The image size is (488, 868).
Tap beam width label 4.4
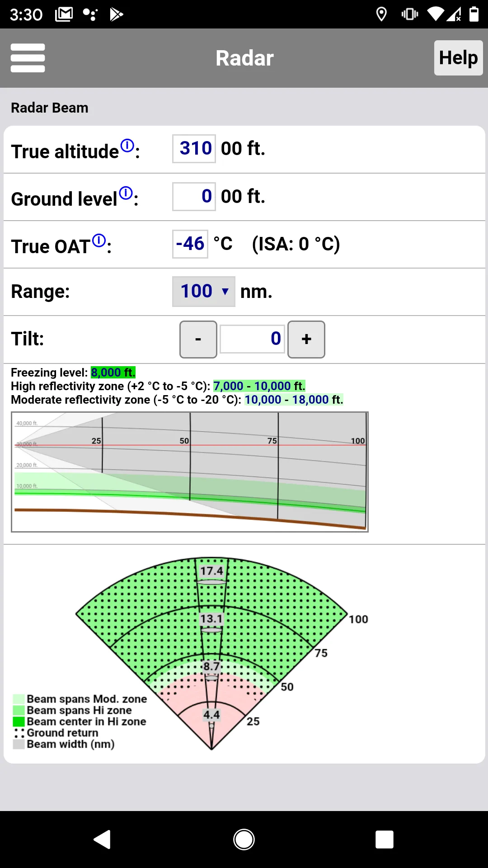pos(211,715)
